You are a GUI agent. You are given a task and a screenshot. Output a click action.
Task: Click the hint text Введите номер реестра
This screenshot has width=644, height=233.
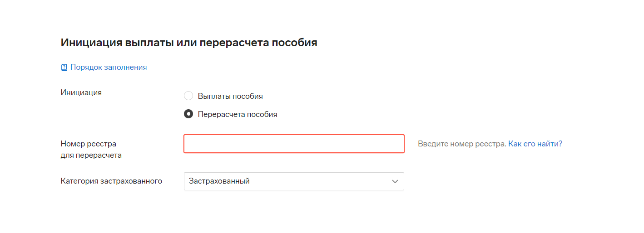(x=462, y=144)
